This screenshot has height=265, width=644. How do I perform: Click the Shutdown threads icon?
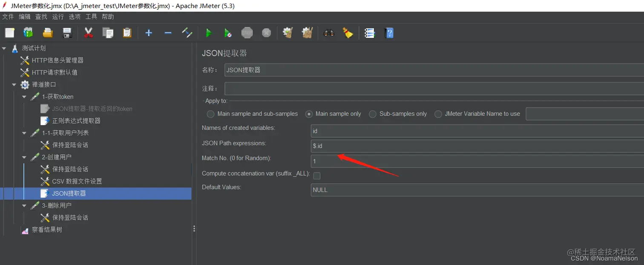point(267,33)
